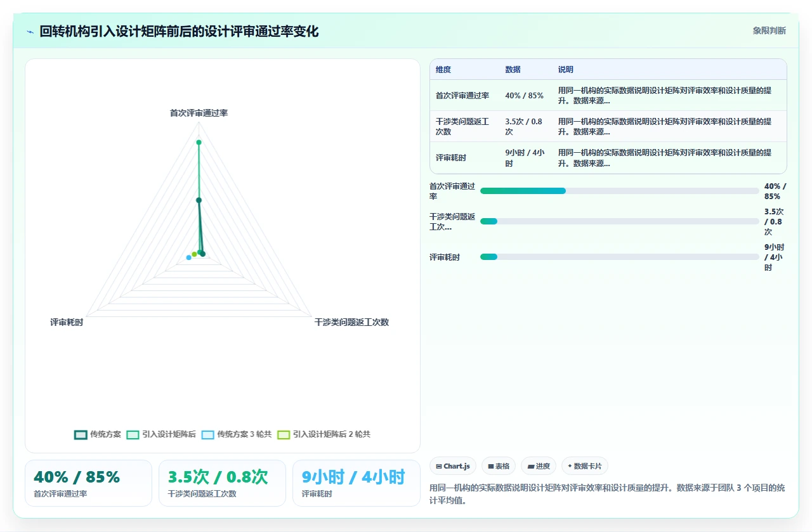Click the 表格 tag
The width and height of the screenshot is (812, 532).
coord(499,466)
